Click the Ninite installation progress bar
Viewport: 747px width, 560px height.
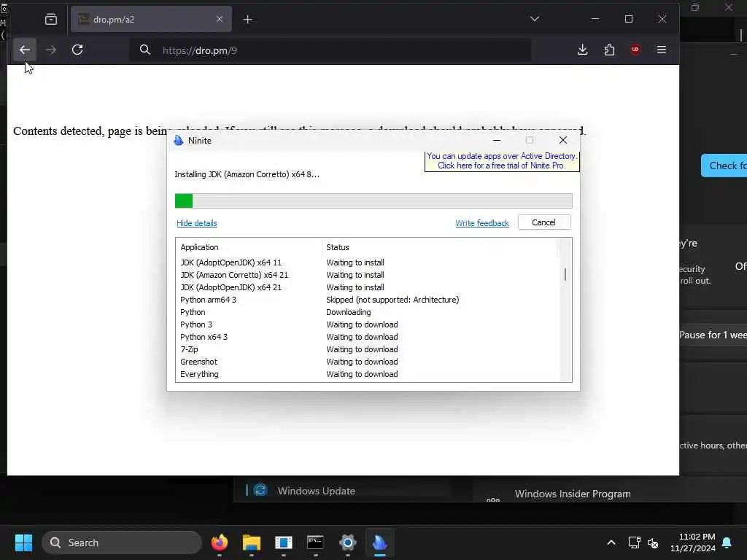(x=373, y=201)
